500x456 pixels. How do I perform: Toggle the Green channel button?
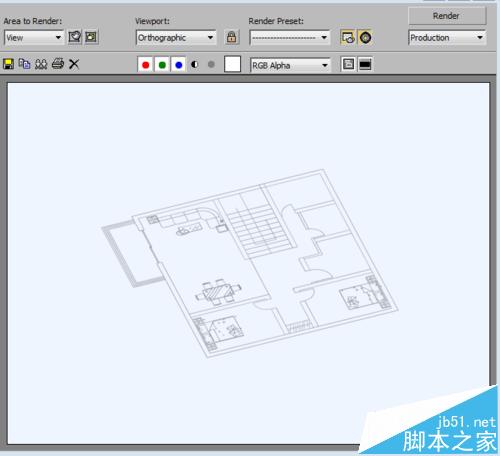click(x=162, y=65)
